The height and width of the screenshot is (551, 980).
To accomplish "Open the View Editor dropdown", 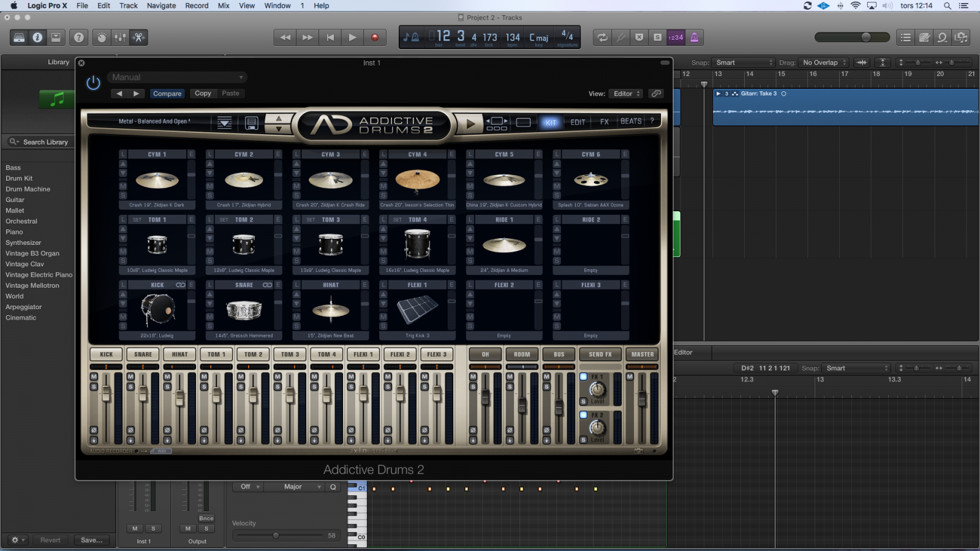I will 625,94.
